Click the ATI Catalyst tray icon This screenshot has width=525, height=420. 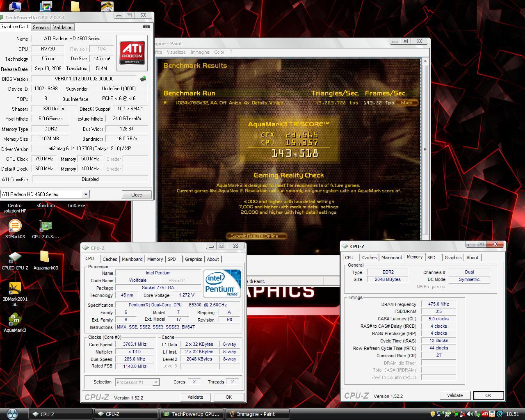(485, 414)
